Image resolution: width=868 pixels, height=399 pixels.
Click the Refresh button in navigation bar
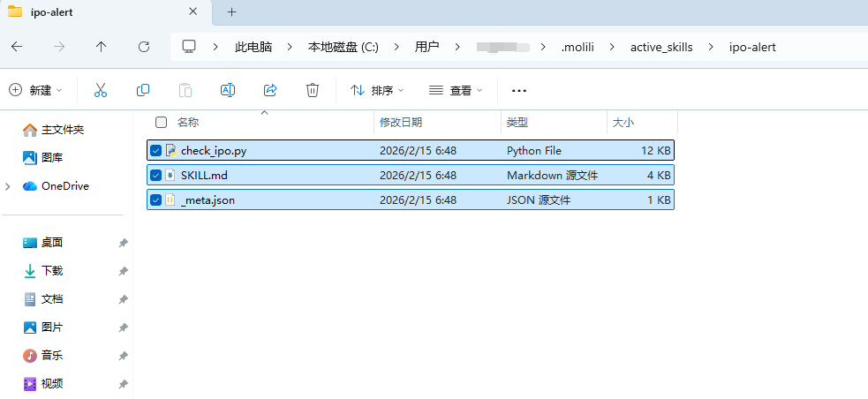(x=144, y=47)
